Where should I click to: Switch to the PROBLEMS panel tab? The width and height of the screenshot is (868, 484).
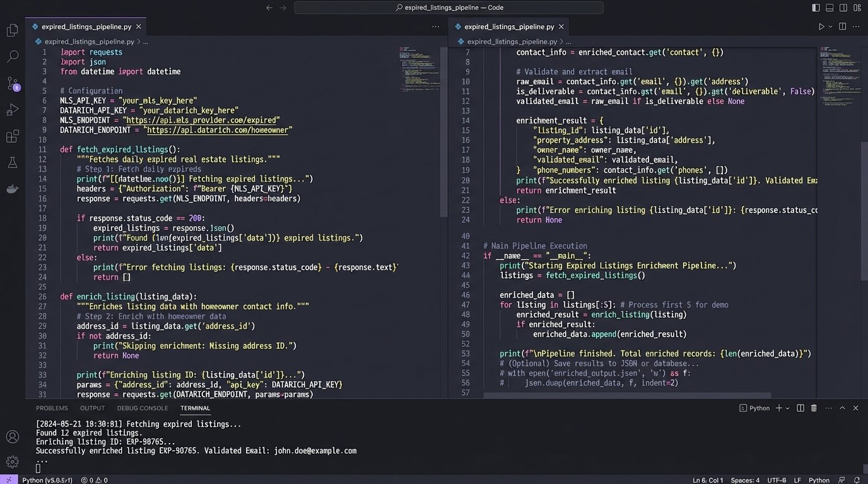(x=52, y=408)
